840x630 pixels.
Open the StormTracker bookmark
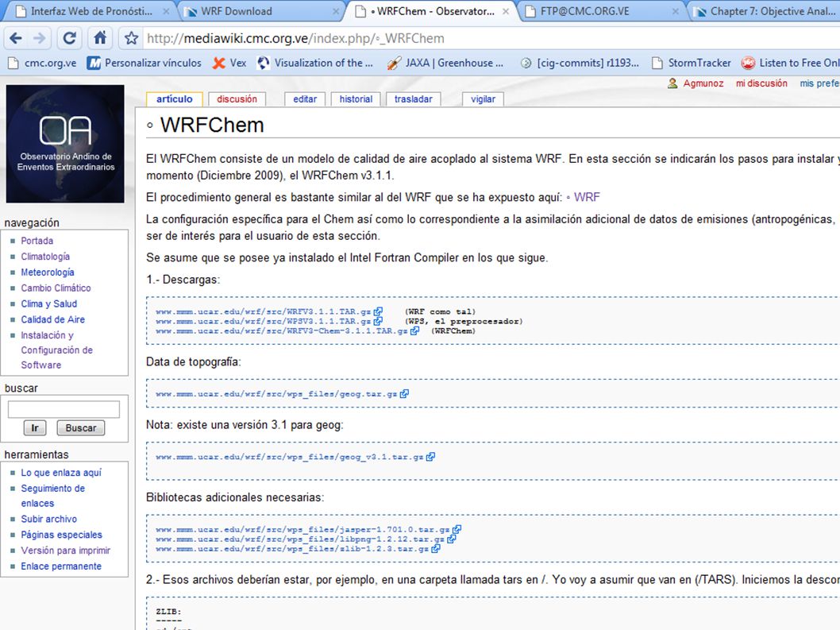point(691,64)
